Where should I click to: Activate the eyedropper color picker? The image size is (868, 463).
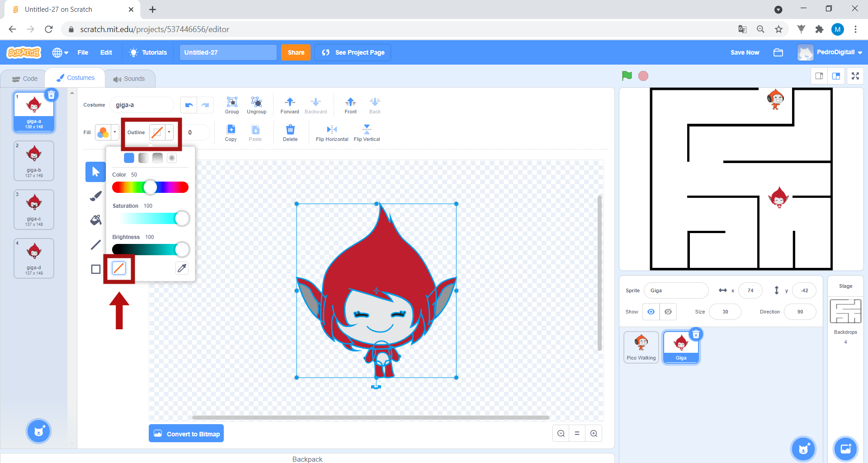click(x=182, y=268)
